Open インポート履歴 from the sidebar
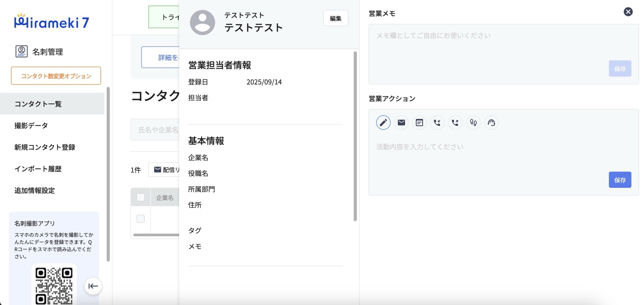Screen dimensions: 644x305 point(38,169)
